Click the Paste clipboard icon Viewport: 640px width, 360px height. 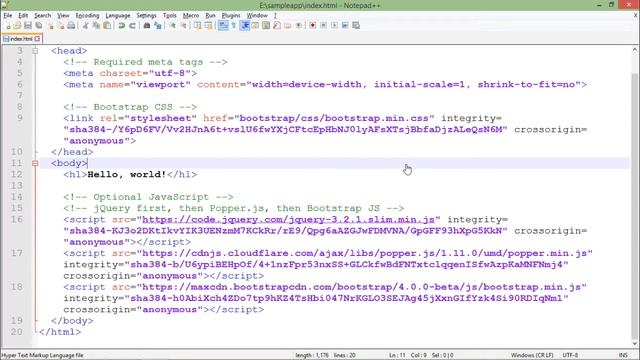pyautogui.click(x=107, y=25)
